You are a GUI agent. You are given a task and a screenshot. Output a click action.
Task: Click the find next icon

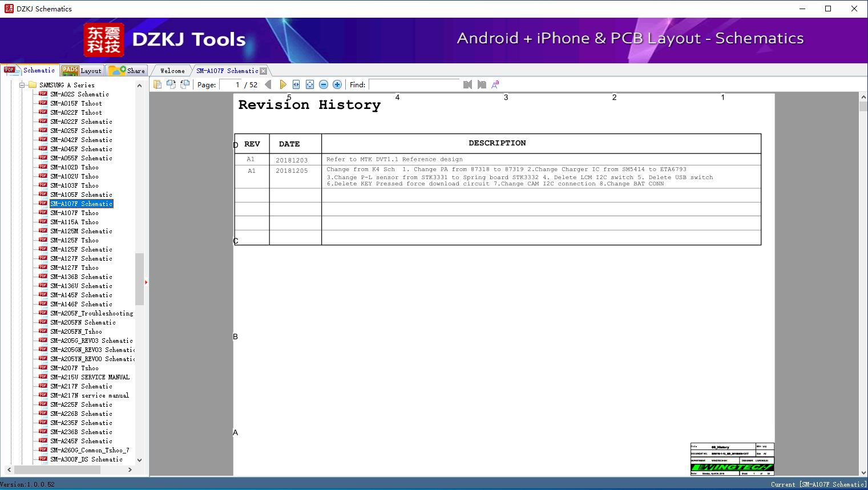pos(482,84)
